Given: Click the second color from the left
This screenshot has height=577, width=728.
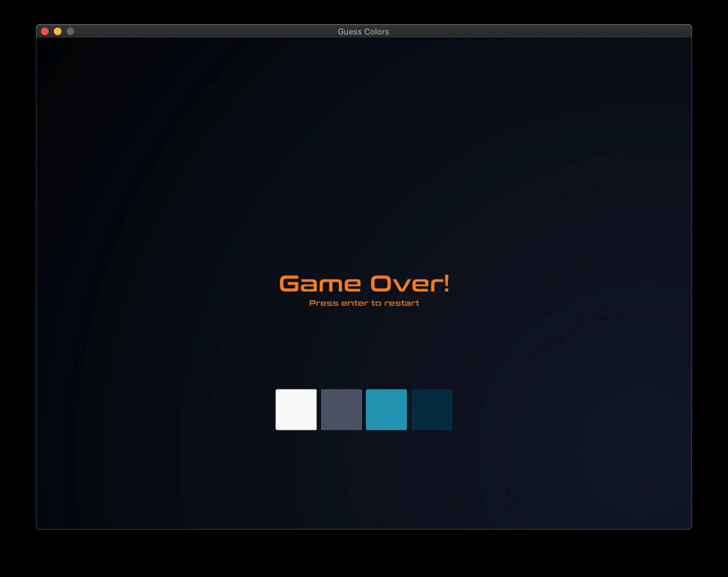Looking at the screenshot, I should (341, 409).
